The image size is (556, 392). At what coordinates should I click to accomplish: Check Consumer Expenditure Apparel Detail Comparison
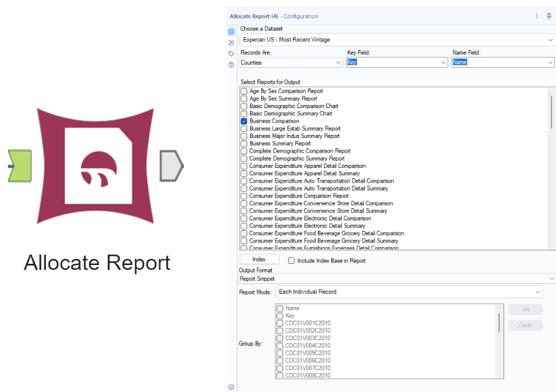tap(244, 166)
